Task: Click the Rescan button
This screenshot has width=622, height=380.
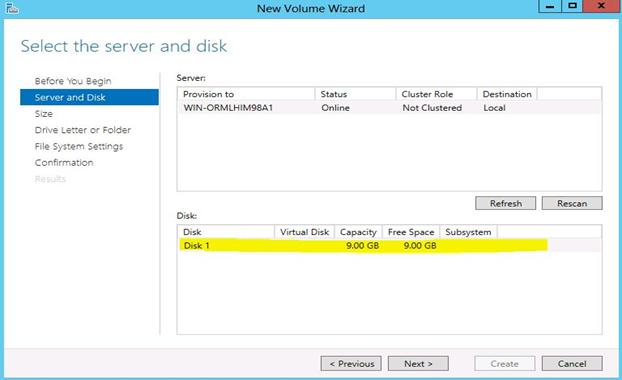Action: point(572,203)
